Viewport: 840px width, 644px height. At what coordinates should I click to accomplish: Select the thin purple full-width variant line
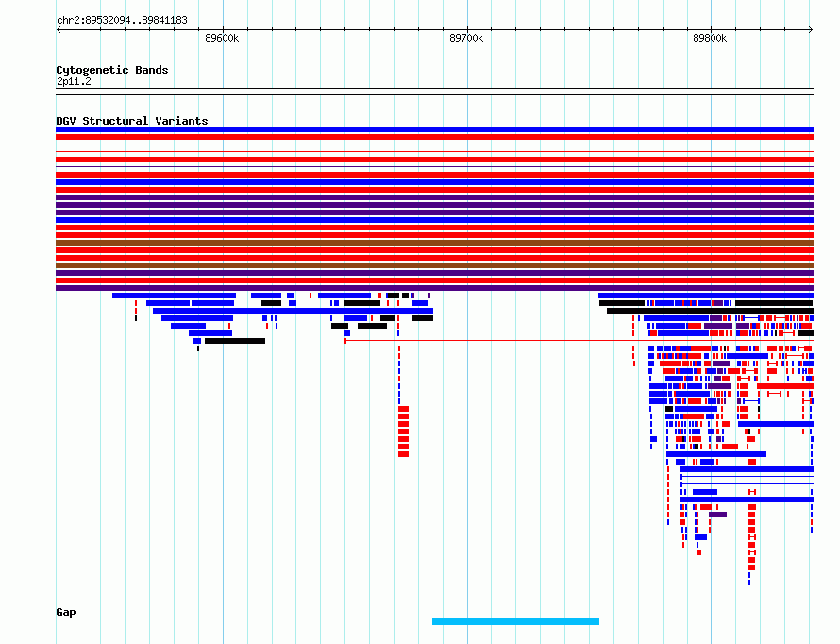click(434, 167)
